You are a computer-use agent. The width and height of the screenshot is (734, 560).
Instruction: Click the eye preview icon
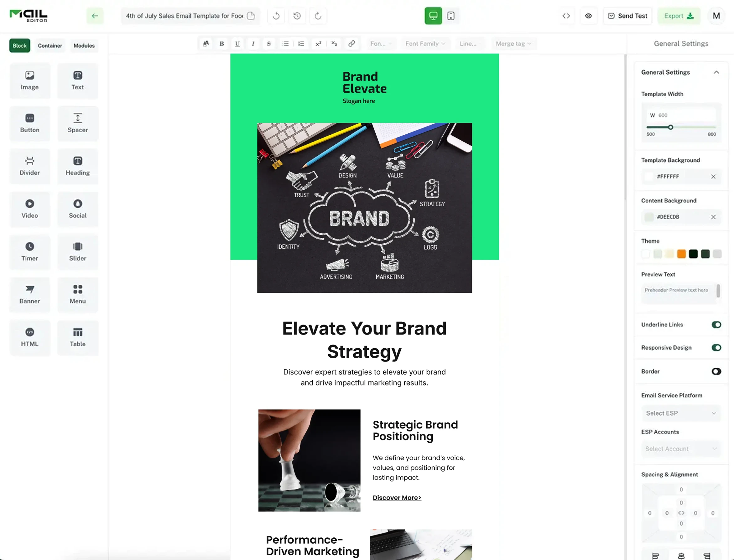[x=588, y=16]
